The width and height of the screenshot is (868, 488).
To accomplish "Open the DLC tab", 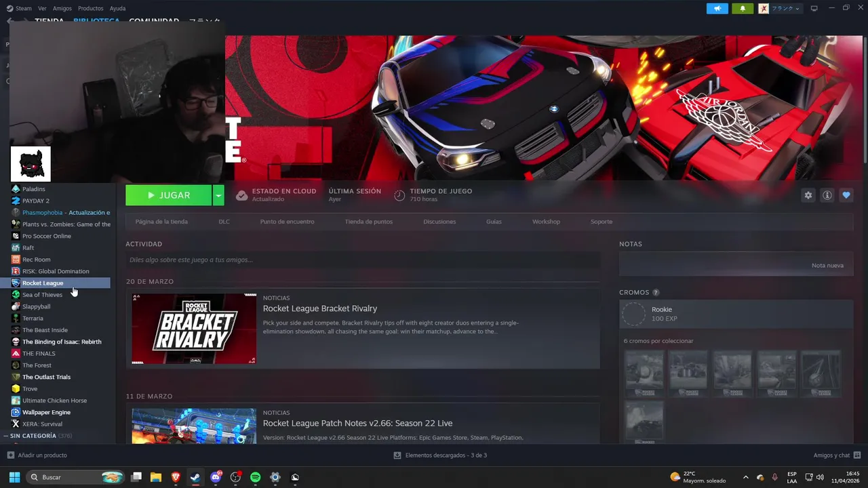I will point(224,222).
